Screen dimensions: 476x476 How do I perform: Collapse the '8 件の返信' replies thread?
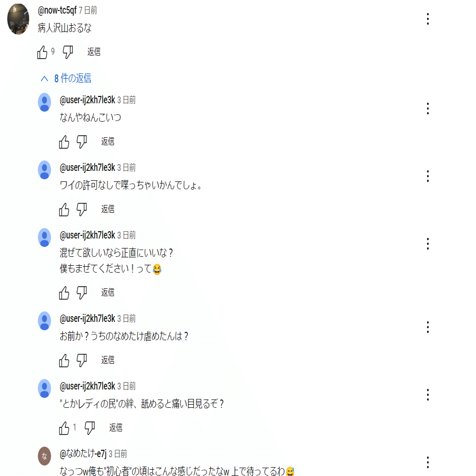(x=66, y=78)
